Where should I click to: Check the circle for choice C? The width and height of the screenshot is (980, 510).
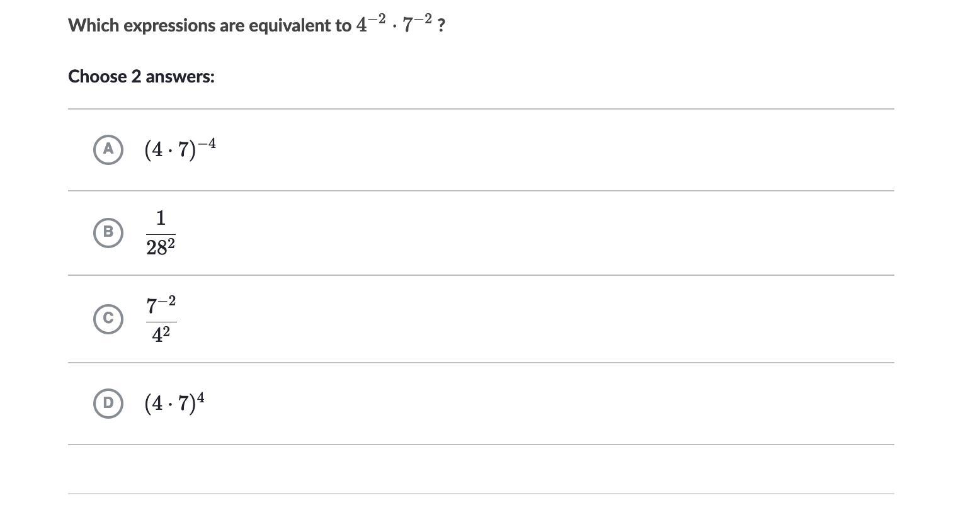tap(108, 319)
